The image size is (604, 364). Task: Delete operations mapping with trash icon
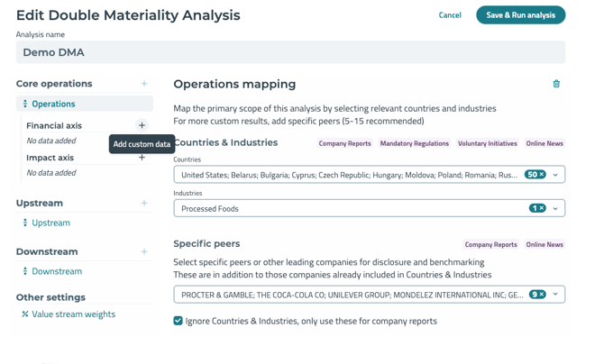(556, 84)
